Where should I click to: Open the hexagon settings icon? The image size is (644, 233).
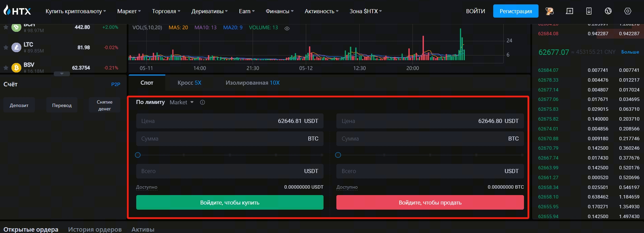(627, 11)
